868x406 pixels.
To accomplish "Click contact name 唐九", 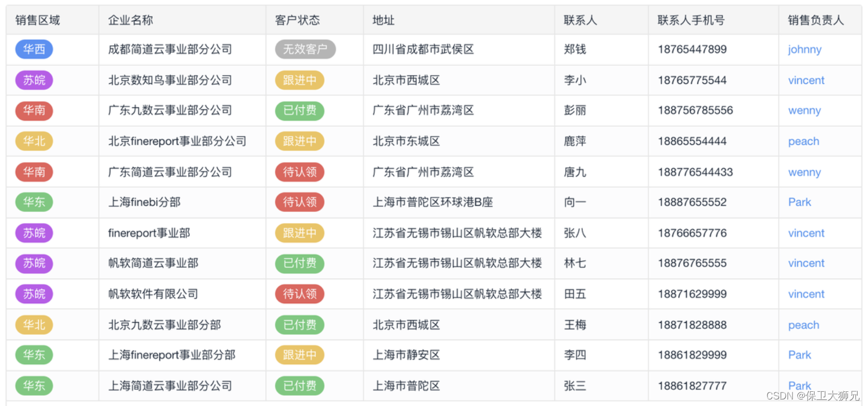I will [575, 172].
